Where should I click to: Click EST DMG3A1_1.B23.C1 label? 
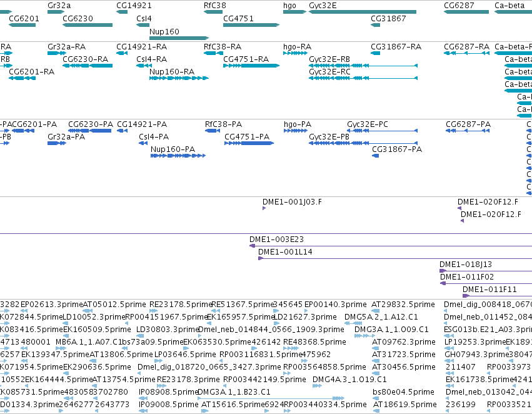point(234,392)
